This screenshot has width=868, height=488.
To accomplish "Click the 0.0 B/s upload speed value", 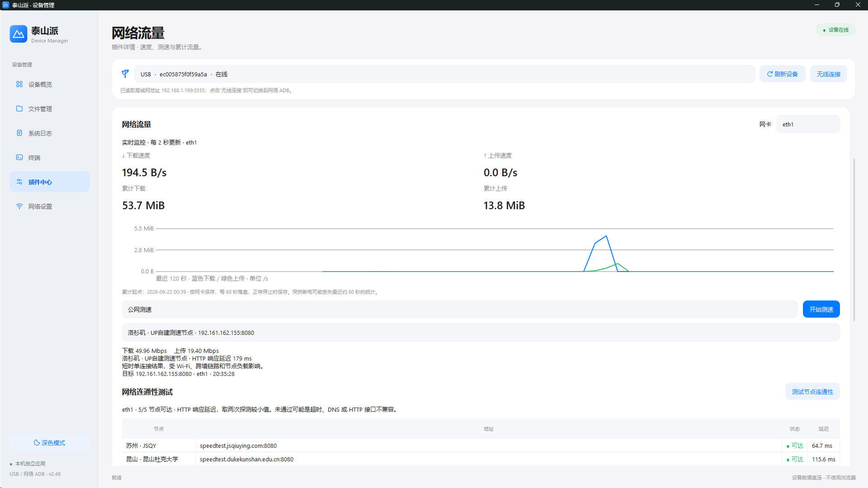I will point(500,173).
